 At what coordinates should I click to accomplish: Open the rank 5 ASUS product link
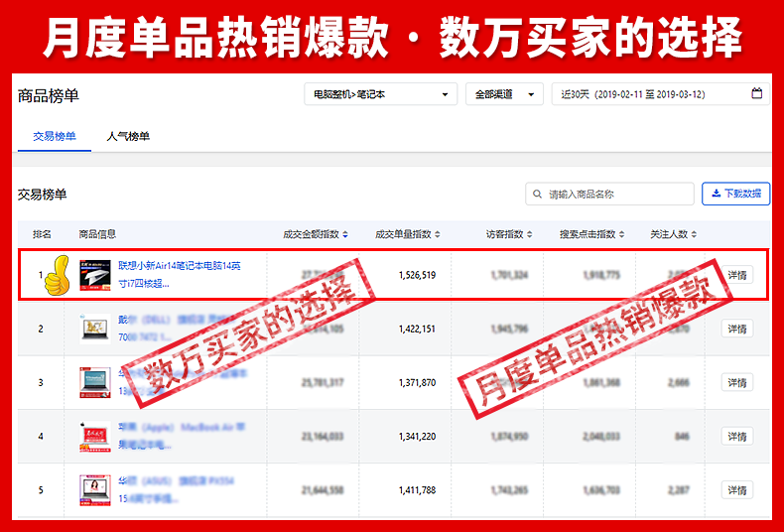click(x=176, y=490)
